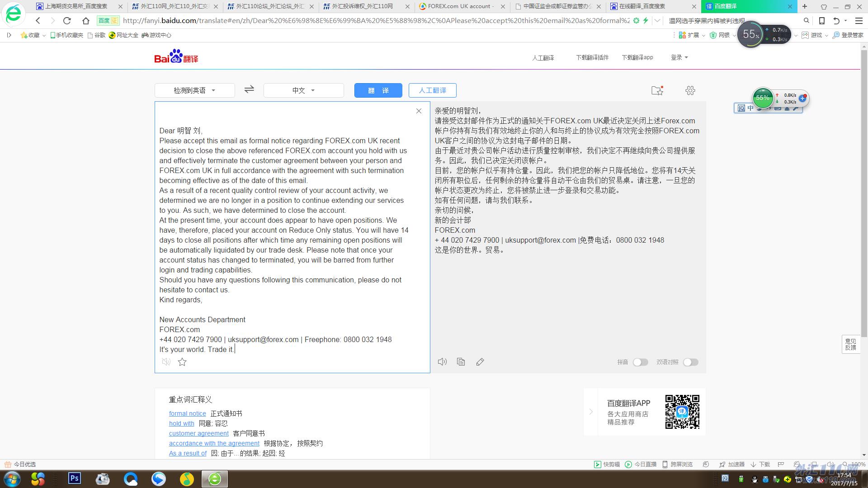
Task: Swap source and target languages
Action: (x=249, y=89)
